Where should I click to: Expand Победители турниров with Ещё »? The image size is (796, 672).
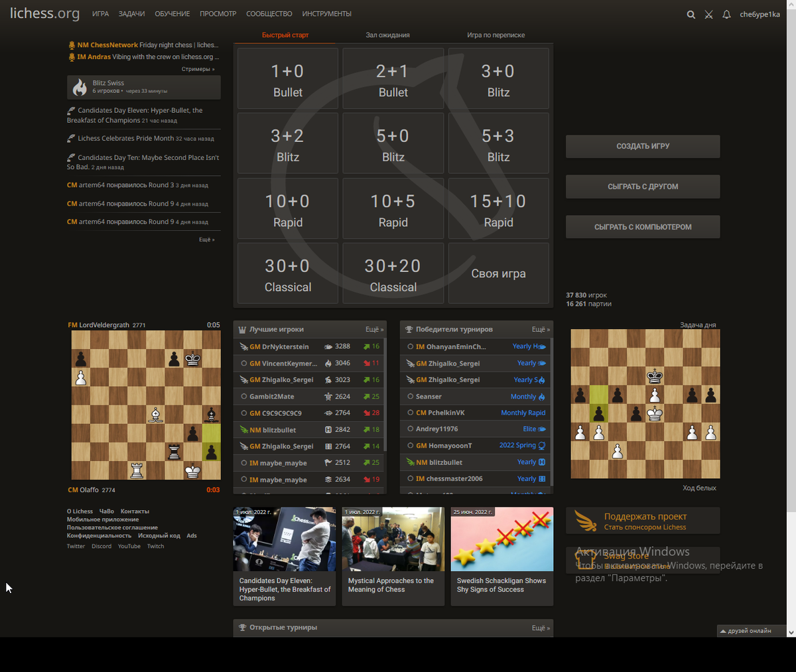click(x=541, y=329)
